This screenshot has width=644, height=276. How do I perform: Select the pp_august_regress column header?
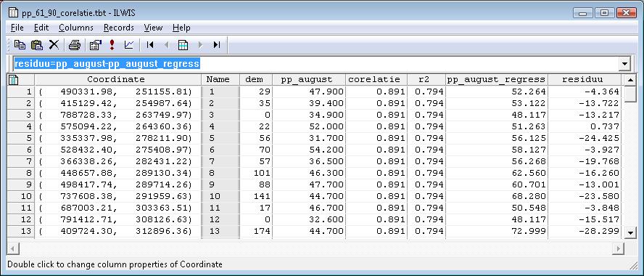pyautogui.click(x=496, y=79)
